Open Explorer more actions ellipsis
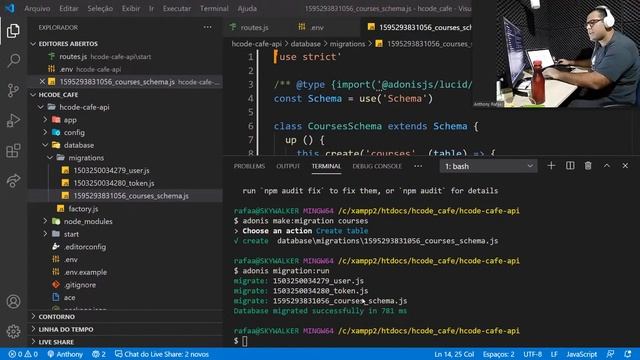 (207, 27)
